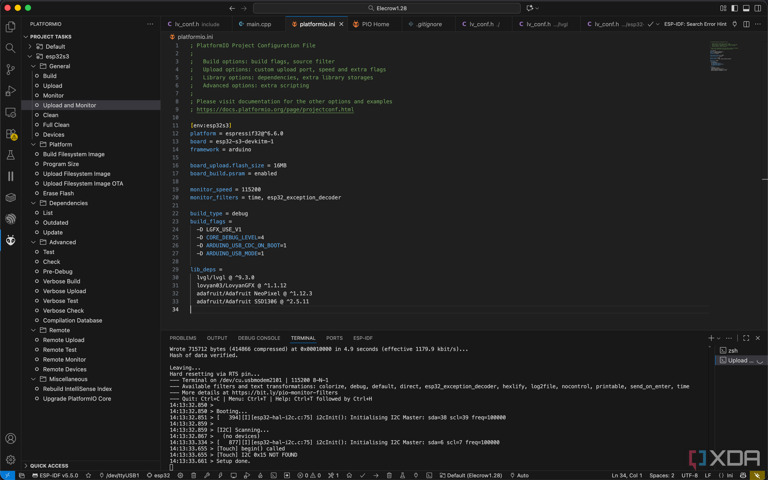Expand the QUICK ACCESS section

(47, 466)
